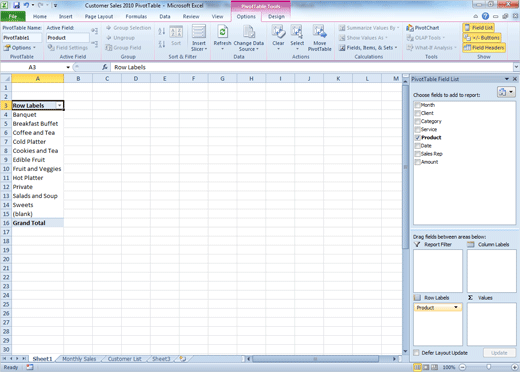Click the Move PivotTable icon
Viewport: 520px width, 372px height.
coord(320,38)
